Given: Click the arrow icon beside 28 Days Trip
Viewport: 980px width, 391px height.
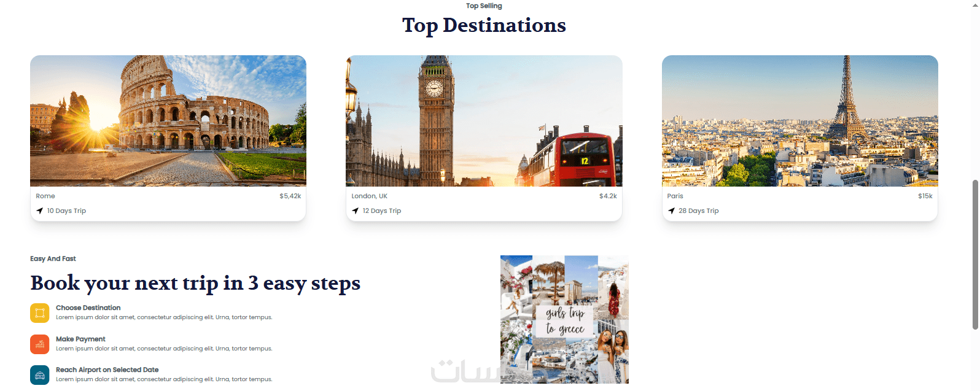Looking at the screenshot, I should point(671,211).
